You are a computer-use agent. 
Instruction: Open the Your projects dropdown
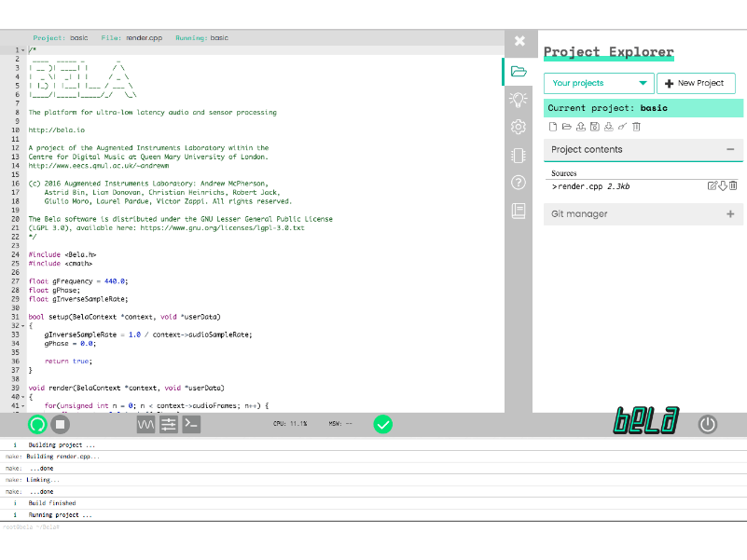(601, 83)
